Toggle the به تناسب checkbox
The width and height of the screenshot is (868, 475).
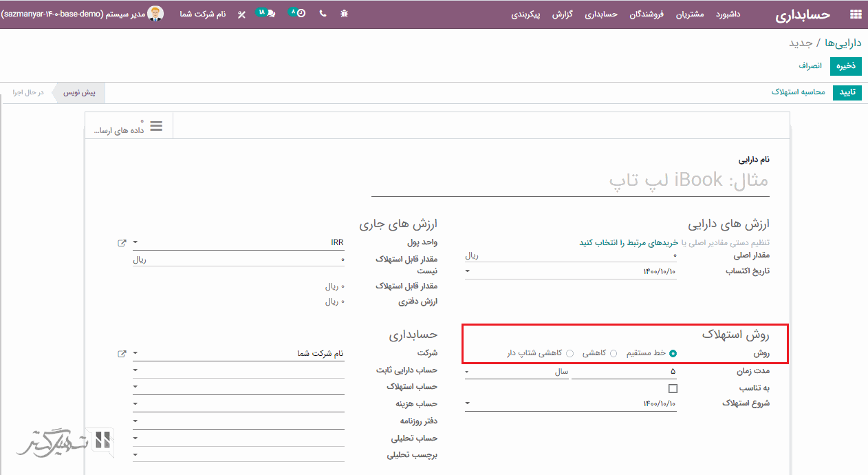[x=673, y=388]
